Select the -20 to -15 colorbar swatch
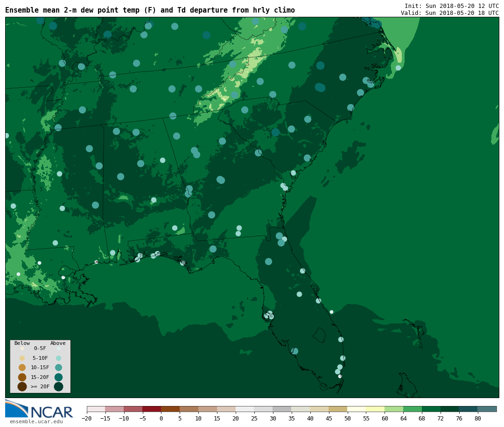This screenshot has height=427, width=504. pyautogui.click(x=96, y=409)
